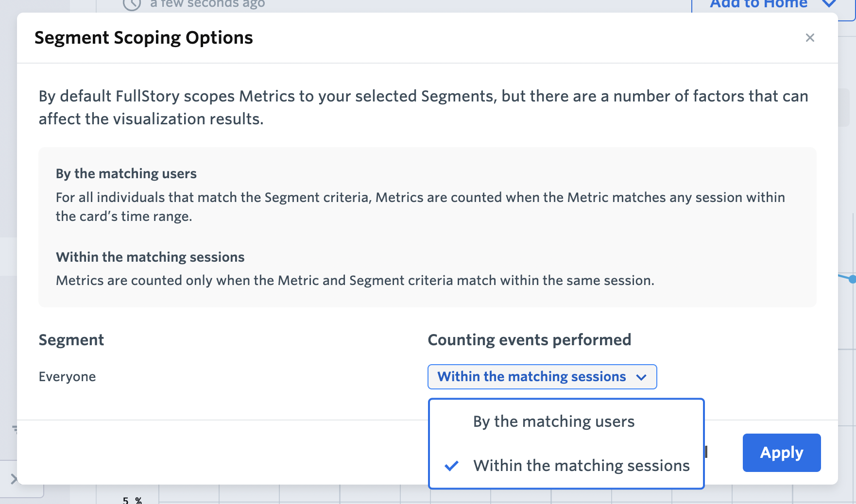Click the chevron in the counting events dropdown
This screenshot has height=504, width=856.
click(x=641, y=377)
